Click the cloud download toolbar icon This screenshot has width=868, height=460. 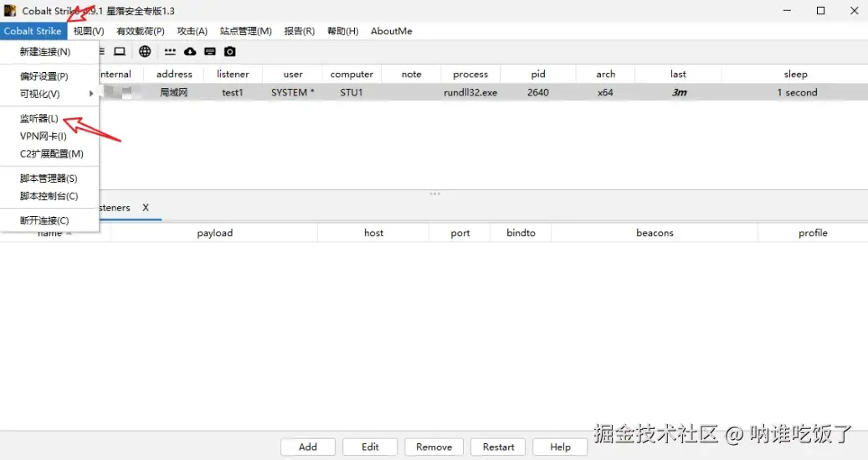[190, 52]
